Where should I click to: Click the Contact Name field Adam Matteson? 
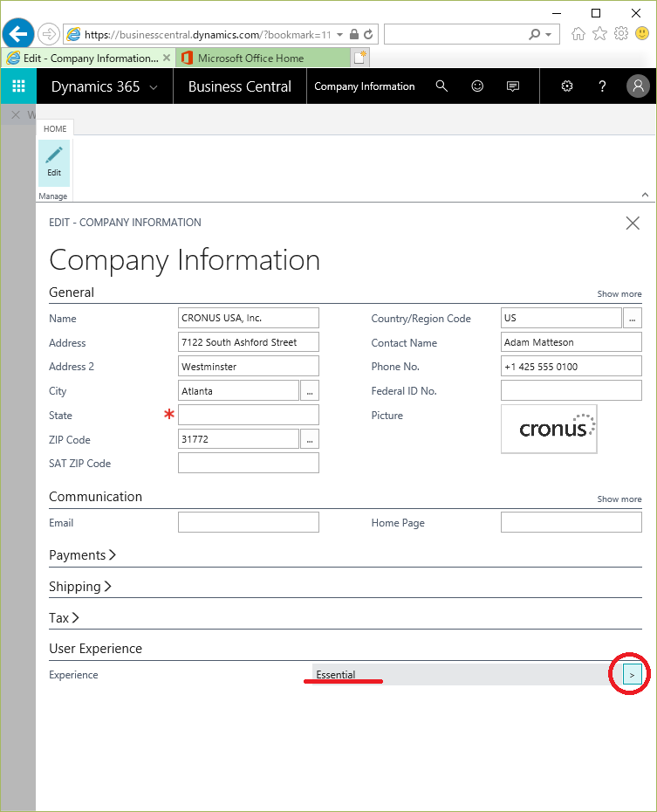571,342
